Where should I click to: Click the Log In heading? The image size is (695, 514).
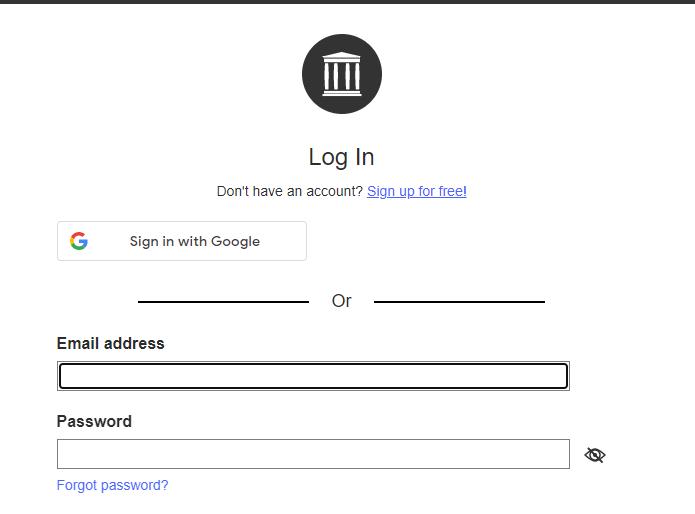click(341, 157)
